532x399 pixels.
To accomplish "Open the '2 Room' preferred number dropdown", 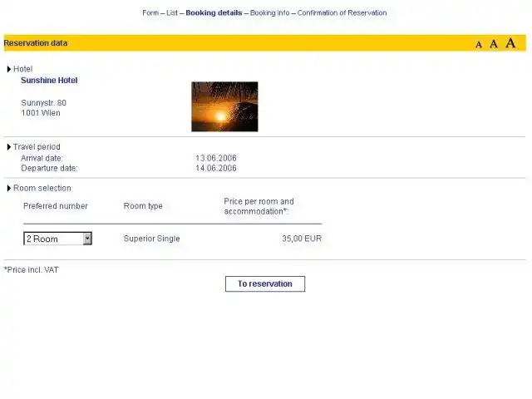I will click(x=57, y=239).
